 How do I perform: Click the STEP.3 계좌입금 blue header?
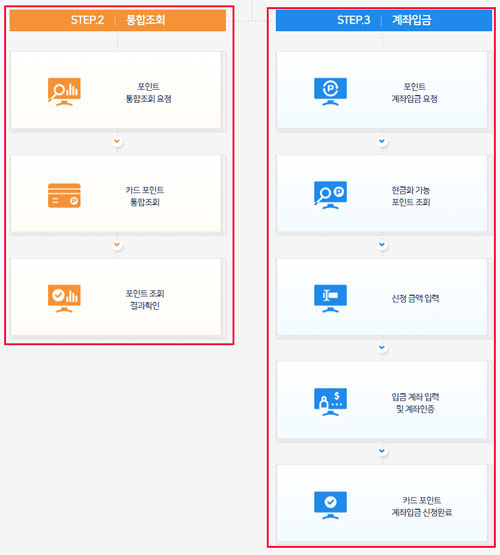click(x=384, y=20)
